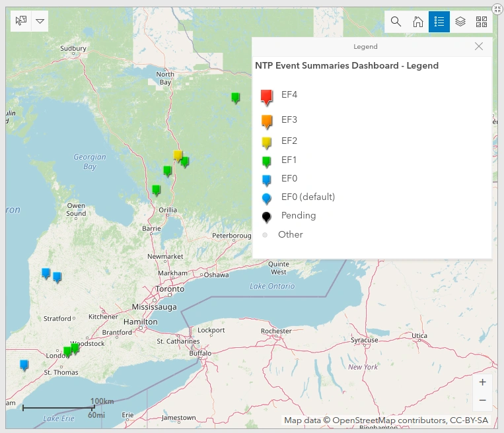Click the yellow EF2 marker near Orillia
The width and height of the screenshot is (504, 433).
178,156
